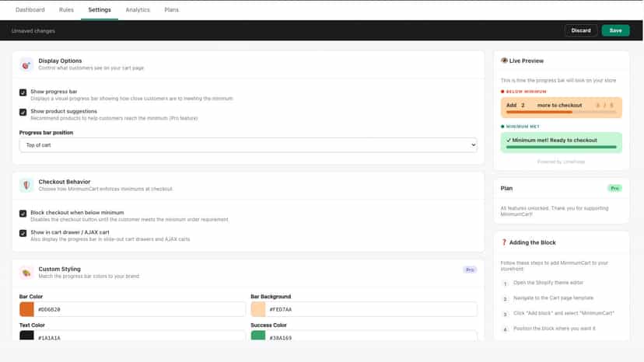The image size is (644, 362).
Task: Click the Display Options target icon
Action: pyautogui.click(x=26, y=64)
